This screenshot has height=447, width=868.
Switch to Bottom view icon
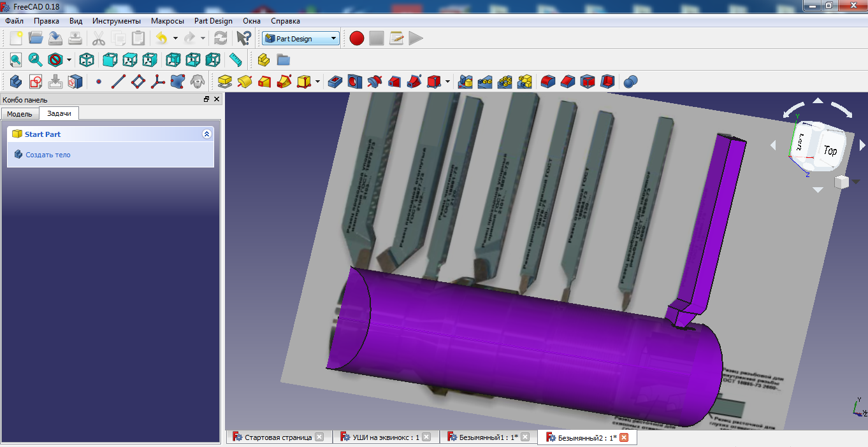pyautogui.click(x=192, y=60)
